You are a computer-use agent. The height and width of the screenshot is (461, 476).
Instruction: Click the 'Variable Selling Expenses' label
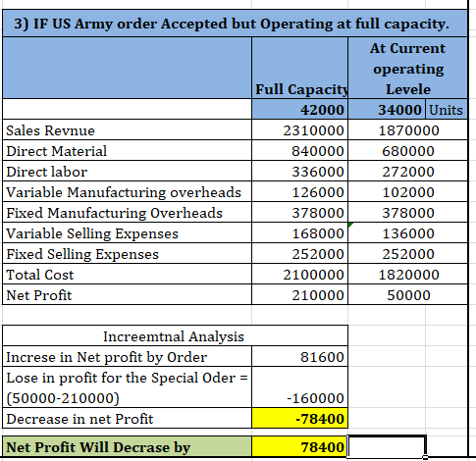[x=127, y=232]
